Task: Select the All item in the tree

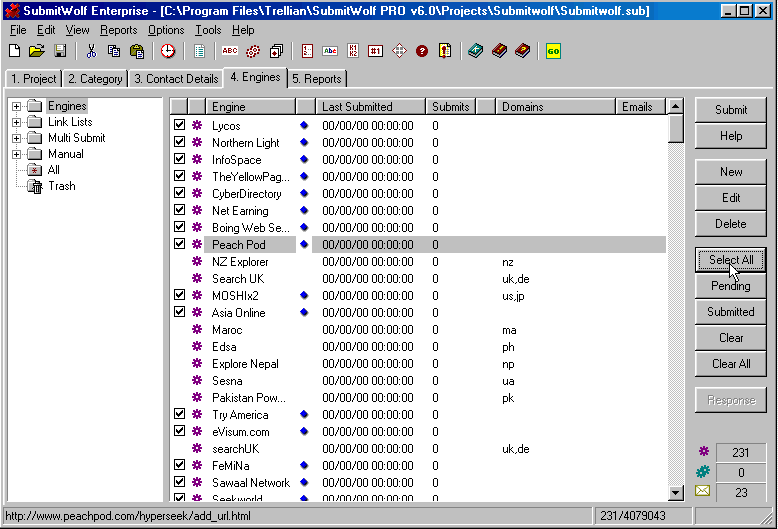Action: 54,170
